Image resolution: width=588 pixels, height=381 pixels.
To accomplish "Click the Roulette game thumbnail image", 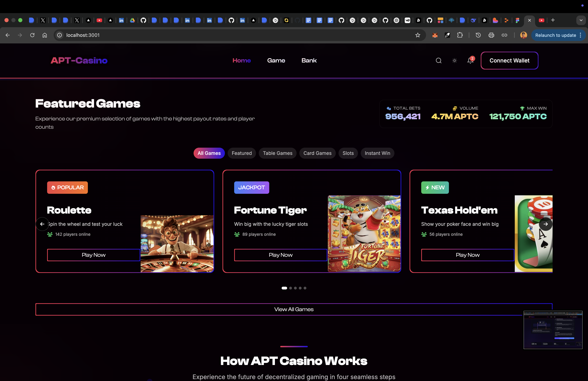I will (x=177, y=244).
